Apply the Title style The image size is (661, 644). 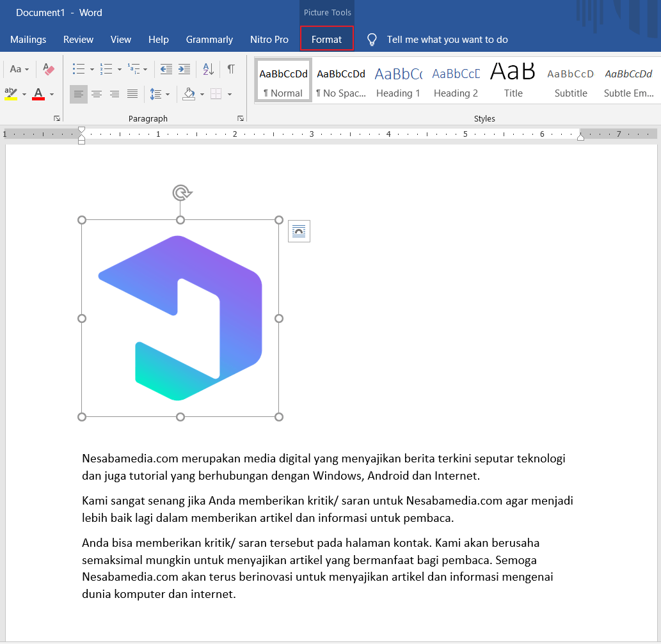513,81
